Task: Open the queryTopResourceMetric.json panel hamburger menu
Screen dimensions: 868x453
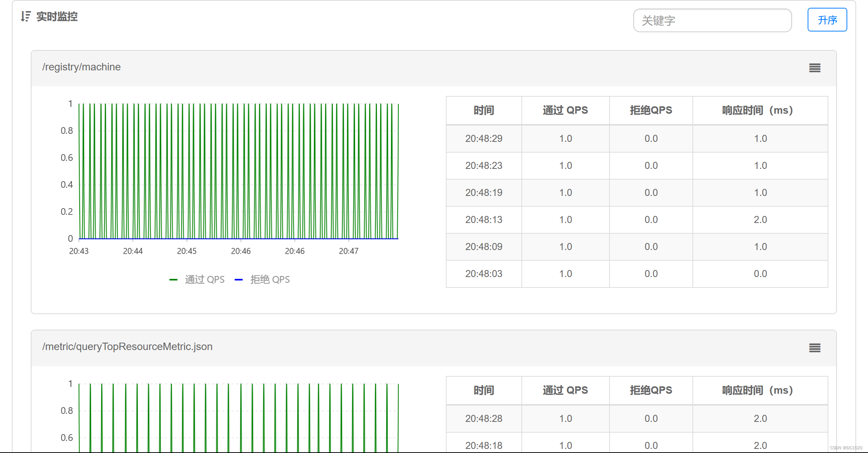Action: 814,347
